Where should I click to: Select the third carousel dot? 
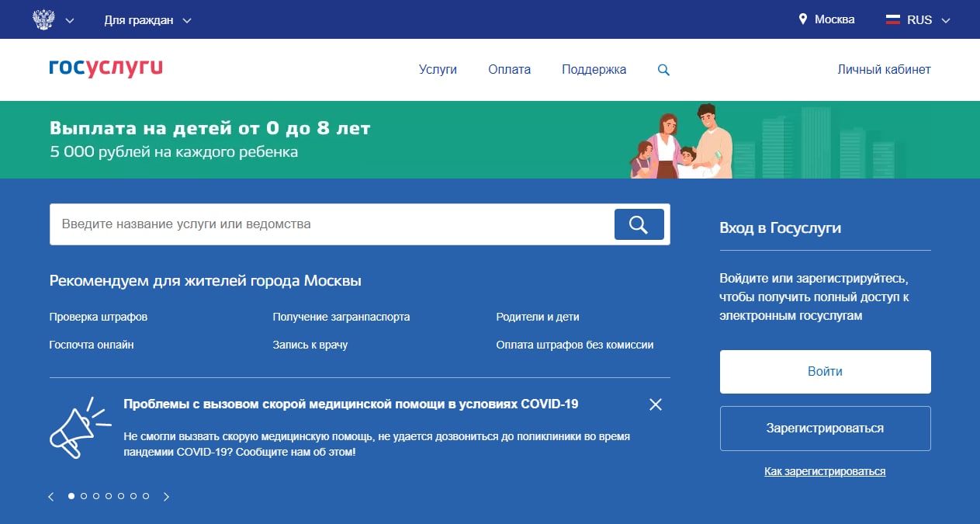[96, 495]
